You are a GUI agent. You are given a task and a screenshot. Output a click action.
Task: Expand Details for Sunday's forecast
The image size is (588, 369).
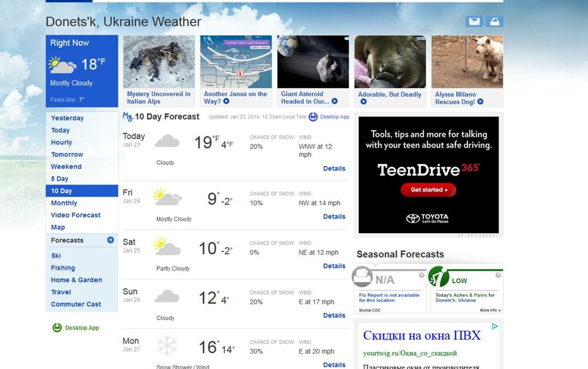click(334, 315)
